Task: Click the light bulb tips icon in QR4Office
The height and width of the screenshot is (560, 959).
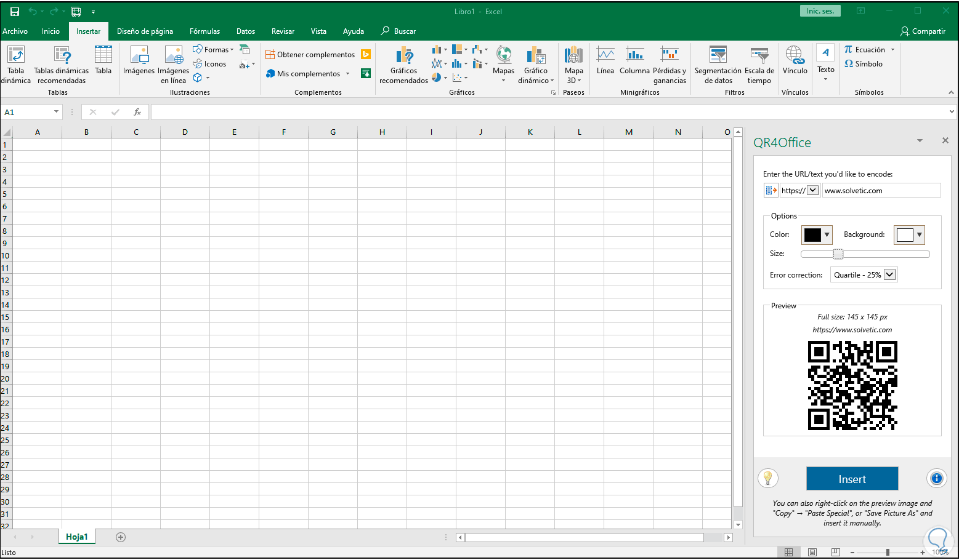Action: (768, 478)
